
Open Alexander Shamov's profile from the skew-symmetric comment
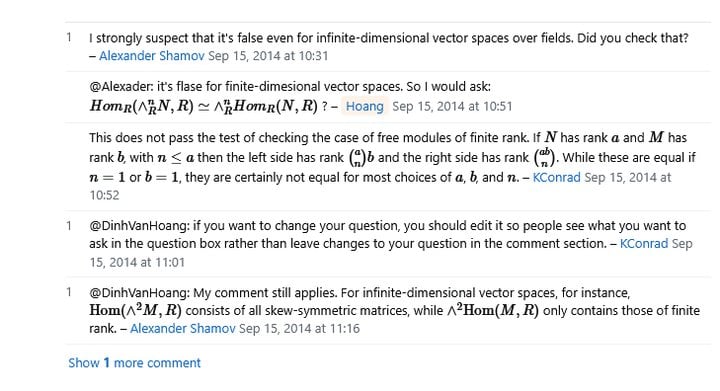coord(183,329)
